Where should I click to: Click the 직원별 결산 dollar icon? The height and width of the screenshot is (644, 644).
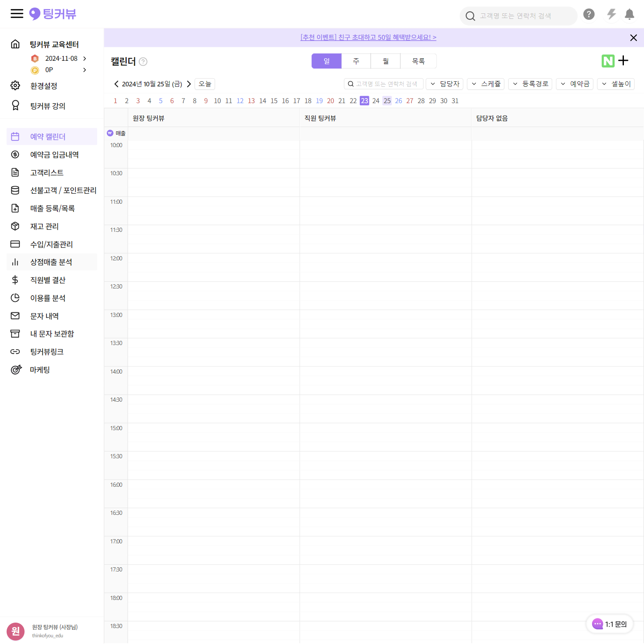point(15,280)
